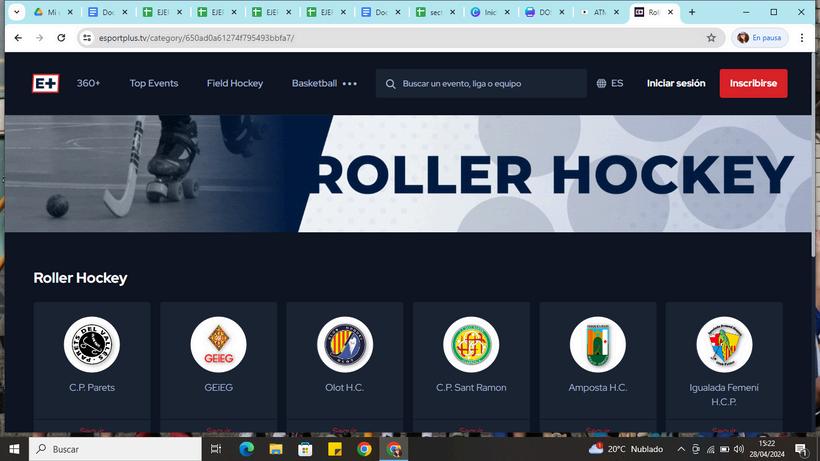Close the active Roller Hockey tab
This screenshot has width=820, height=461.
click(670, 12)
